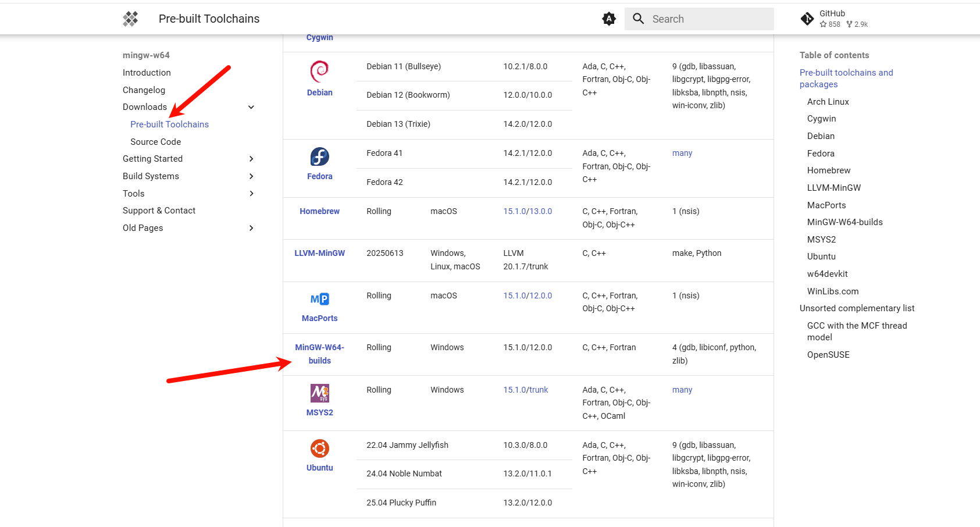Click the Downloads sidebar label
Viewport: 980px width, 527px height.
click(x=145, y=107)
